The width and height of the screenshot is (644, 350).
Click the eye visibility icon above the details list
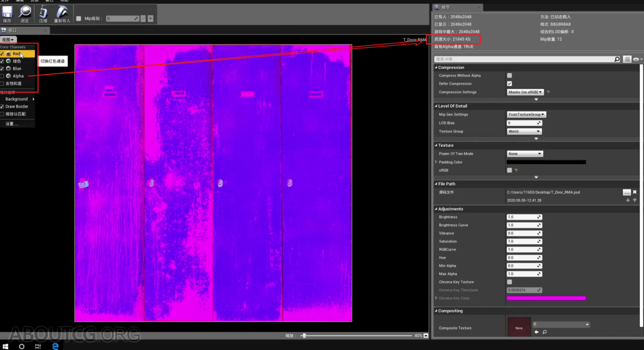pos(636,59)
